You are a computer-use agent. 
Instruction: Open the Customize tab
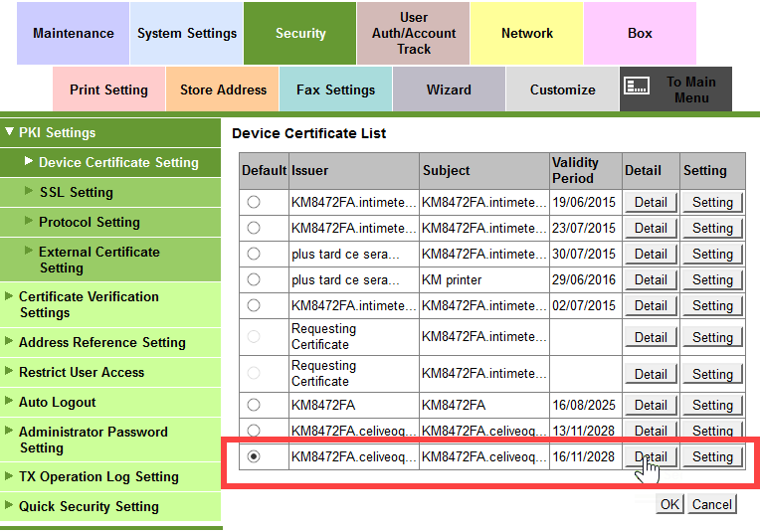click(x=563, y=89)
